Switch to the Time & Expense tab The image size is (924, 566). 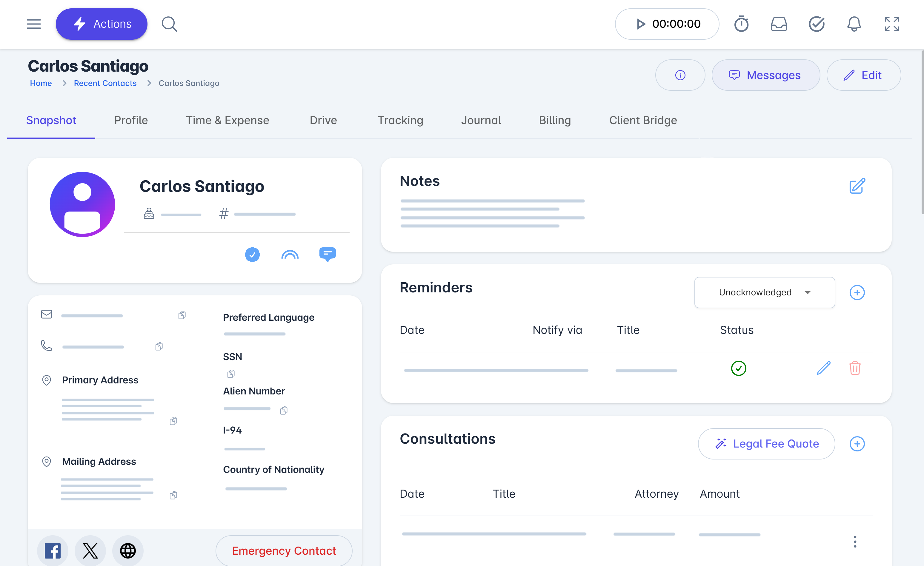point(227,120)
